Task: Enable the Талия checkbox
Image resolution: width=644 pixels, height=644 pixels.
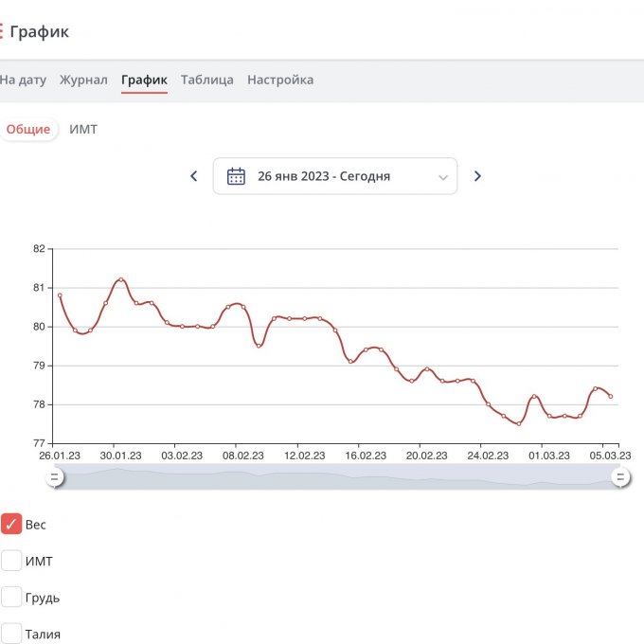Action: 11,633
